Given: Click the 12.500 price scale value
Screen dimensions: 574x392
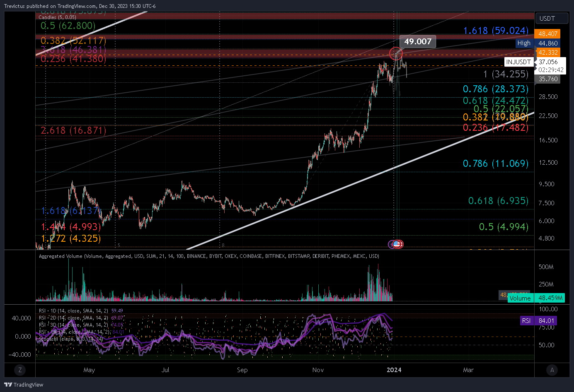Looking at the screenshot, I should (548, 162).
